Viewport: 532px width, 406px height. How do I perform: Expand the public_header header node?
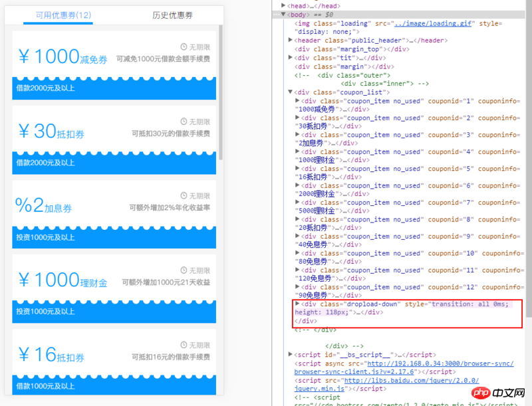click(x=291, y=40)
